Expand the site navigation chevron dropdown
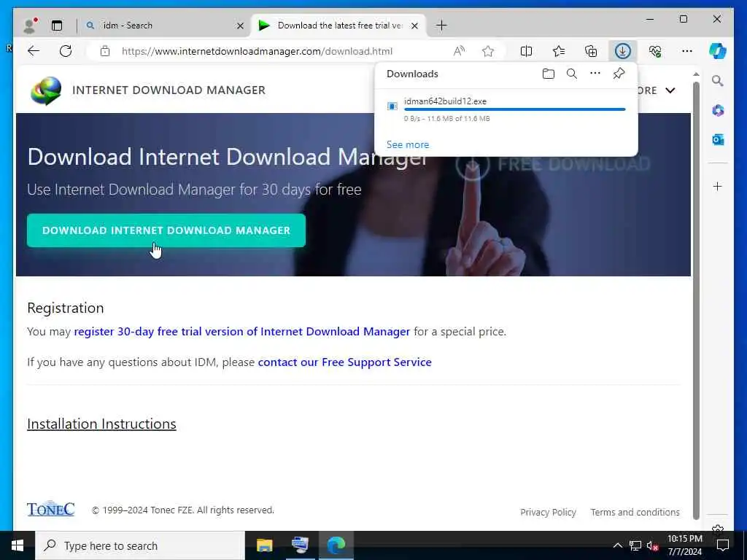This screenshot has height=560, width=747. point(670,90)
